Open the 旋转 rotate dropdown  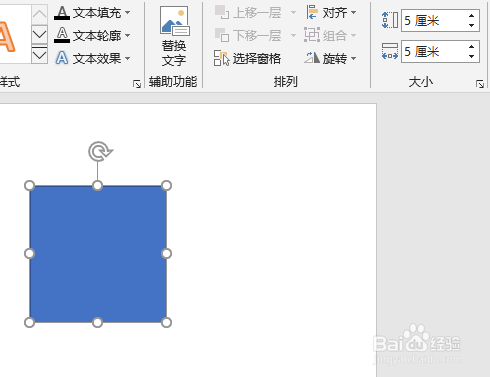click(x=330, y=59)
